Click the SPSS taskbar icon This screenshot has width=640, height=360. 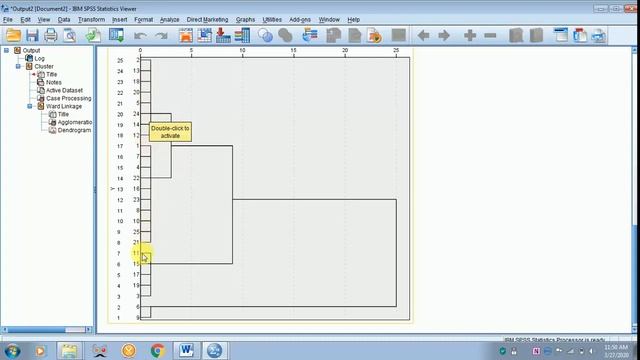[x=215, y=351]
